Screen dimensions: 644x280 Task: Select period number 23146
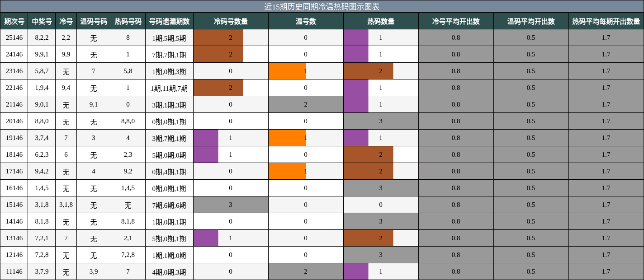(x=14, y=71)
